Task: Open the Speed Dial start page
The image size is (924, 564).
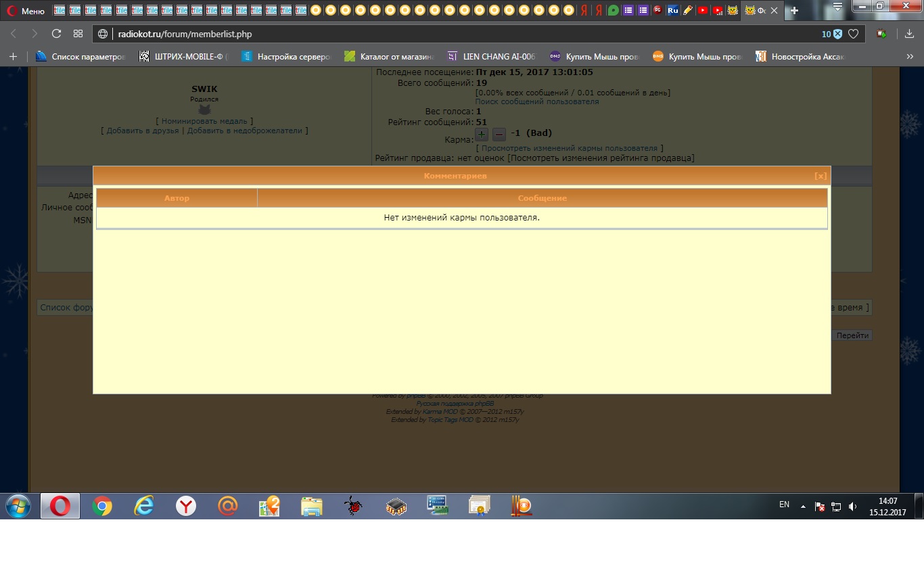Action: pos(78,34)
